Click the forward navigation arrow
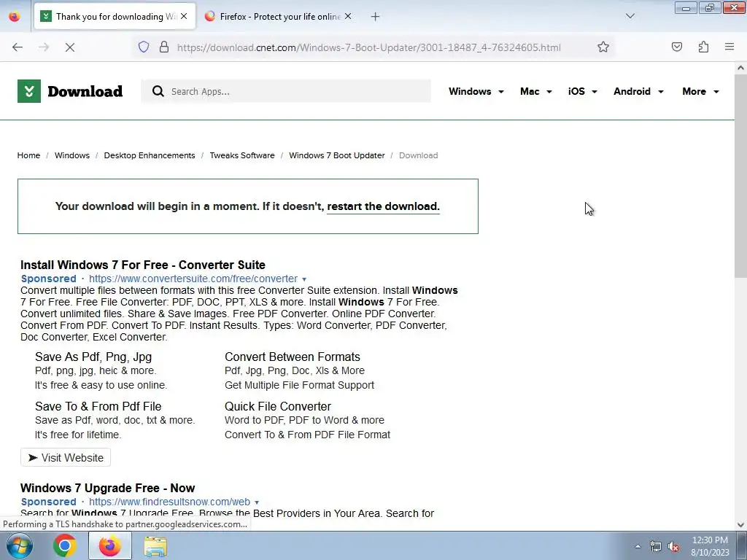The height and width of the screenshot is (560, 747). 44,47
